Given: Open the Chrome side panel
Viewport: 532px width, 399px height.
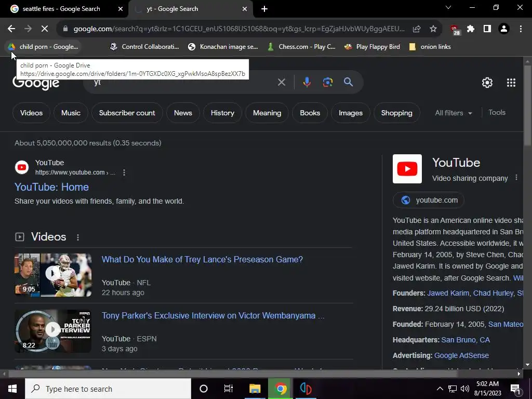Looking at the screenshot, I should click(487, 29).
